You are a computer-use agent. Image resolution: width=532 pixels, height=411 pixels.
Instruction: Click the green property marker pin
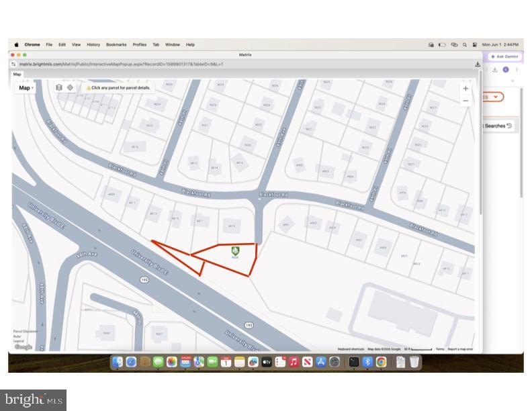pyautogui.click(x=236, y=253)
